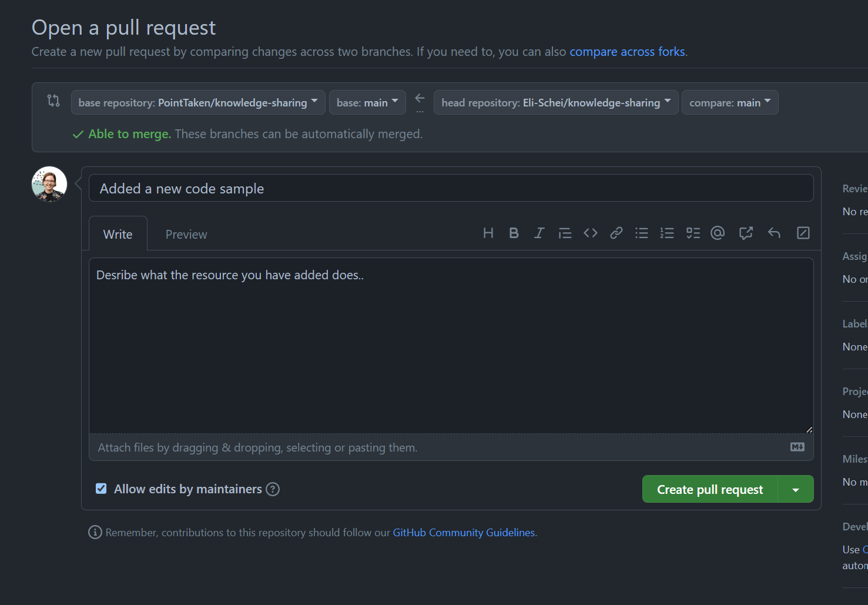Insert a quote block
868x605 pixels.
click(x=565, y=233)
